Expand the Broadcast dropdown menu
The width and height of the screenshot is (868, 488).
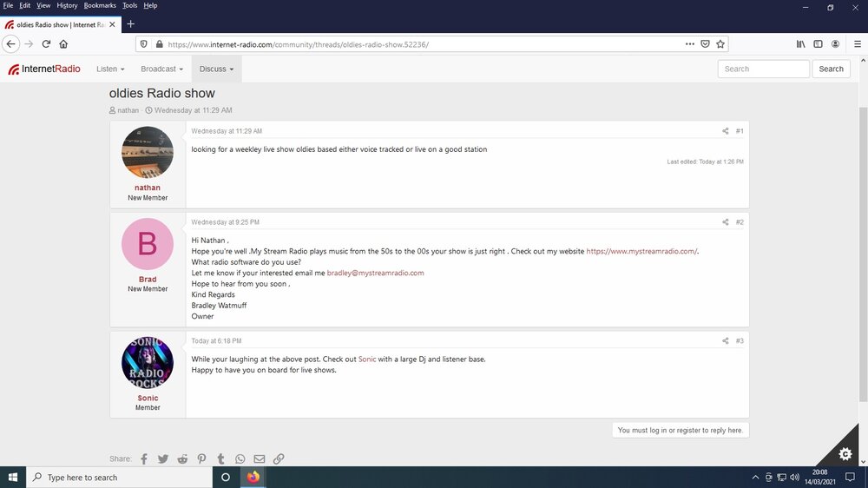(x=161, y=69)
